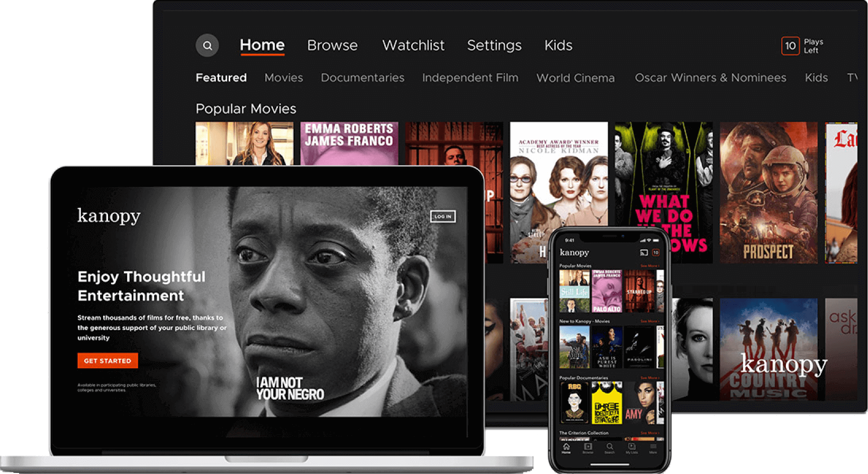Click Enjoy Thoughtful Entertainment headline on laptop
This screenshot has width=868, height=474.
pos(141,286)
